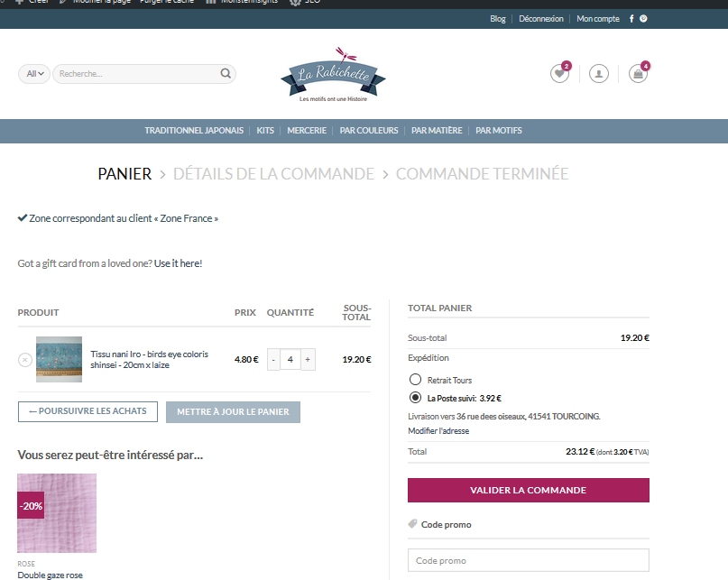Click the 'Code promo' heading with tag
Viewport: 728px width, 580px height.
(439, 524)
